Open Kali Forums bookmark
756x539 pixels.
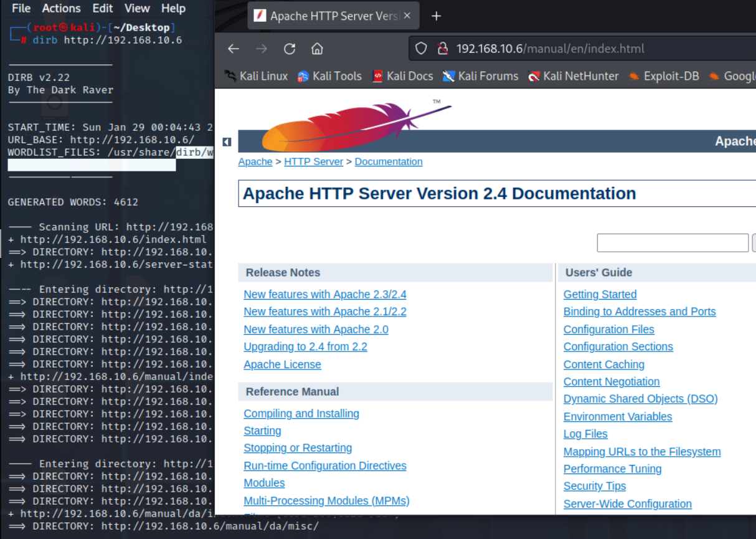coord(480,76)
